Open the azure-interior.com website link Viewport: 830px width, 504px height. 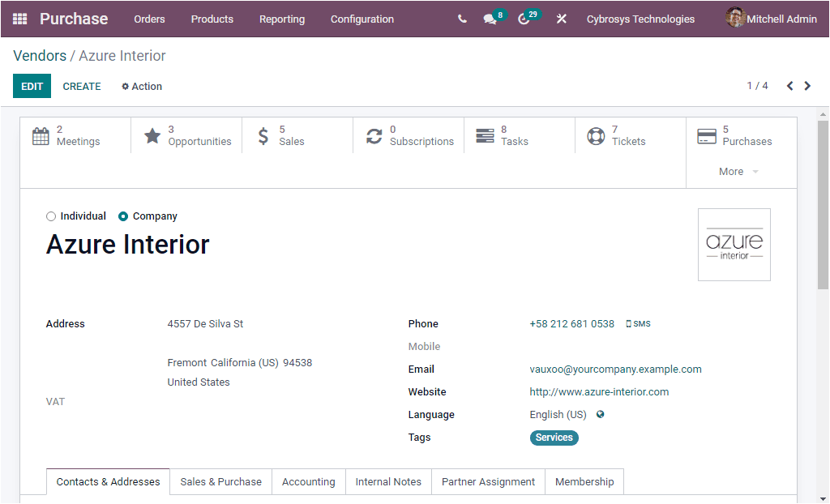[599, 391]
